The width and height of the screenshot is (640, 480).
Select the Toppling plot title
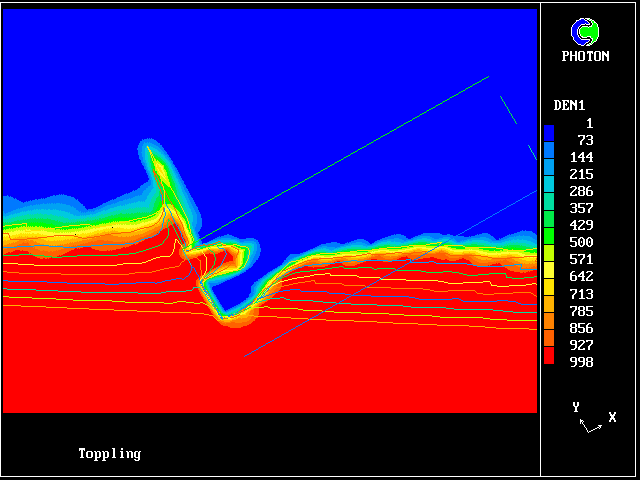point(110,454)
